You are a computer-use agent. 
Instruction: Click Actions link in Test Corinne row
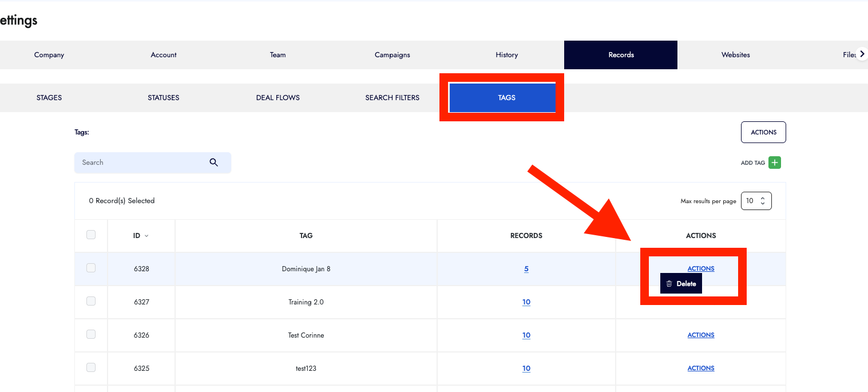700,335
